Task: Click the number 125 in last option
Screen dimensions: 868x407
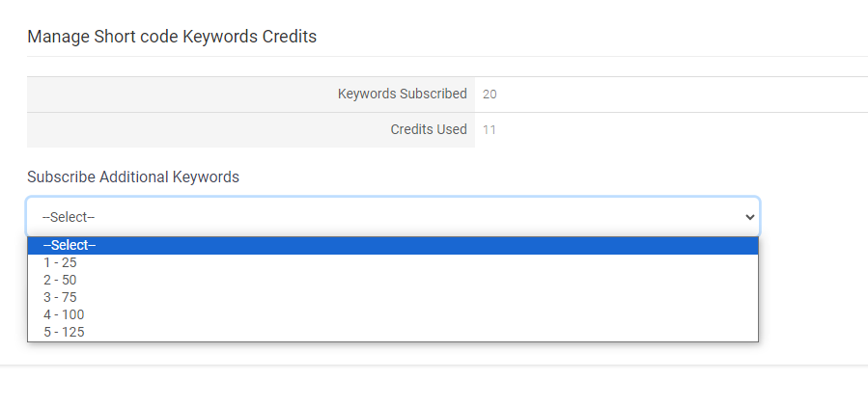Action: click(73, 333)
